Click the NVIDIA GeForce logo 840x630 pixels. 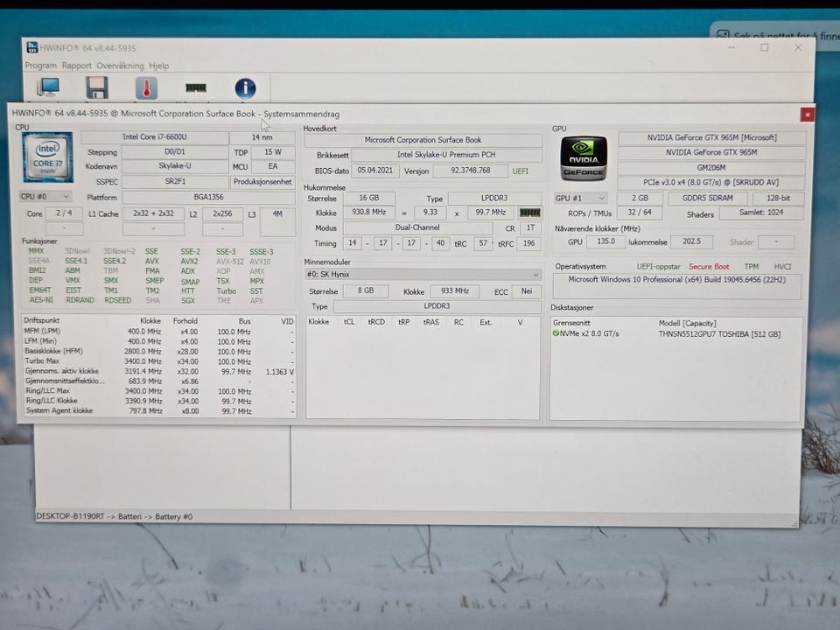[x=584, y=158]
